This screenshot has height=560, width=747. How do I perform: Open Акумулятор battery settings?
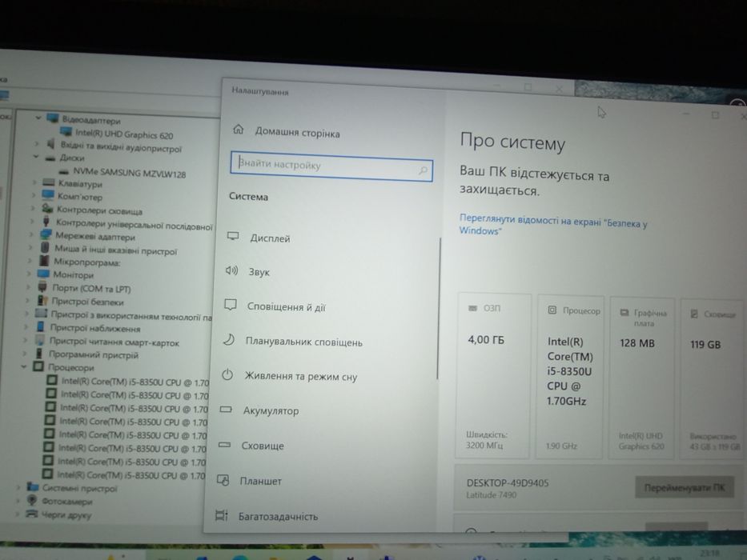click(271, 411)
